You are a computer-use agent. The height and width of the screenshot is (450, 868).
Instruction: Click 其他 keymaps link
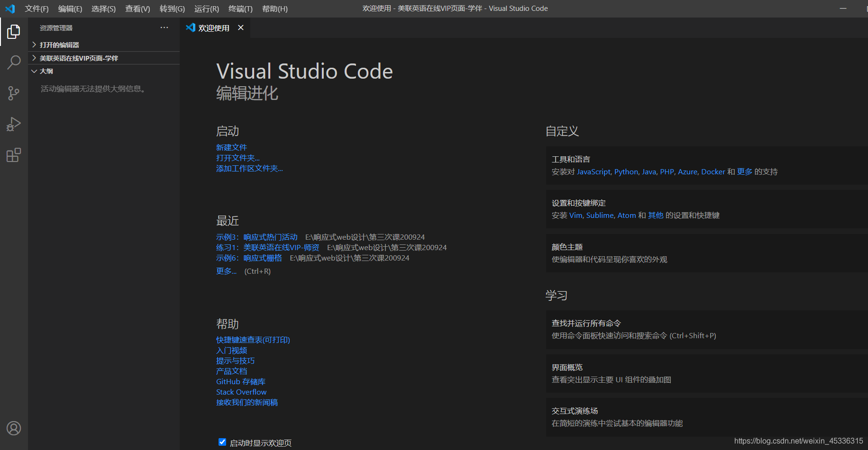[656, 215]
